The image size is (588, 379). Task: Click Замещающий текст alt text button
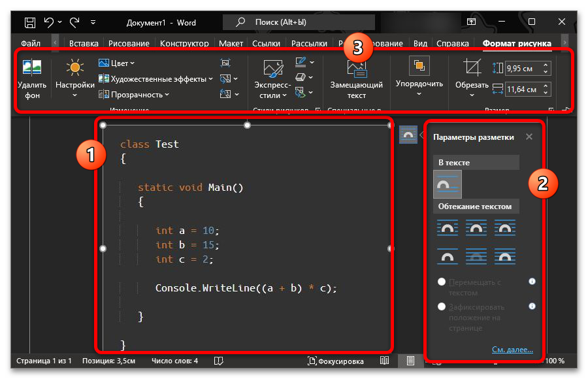[x=356, y=80]
